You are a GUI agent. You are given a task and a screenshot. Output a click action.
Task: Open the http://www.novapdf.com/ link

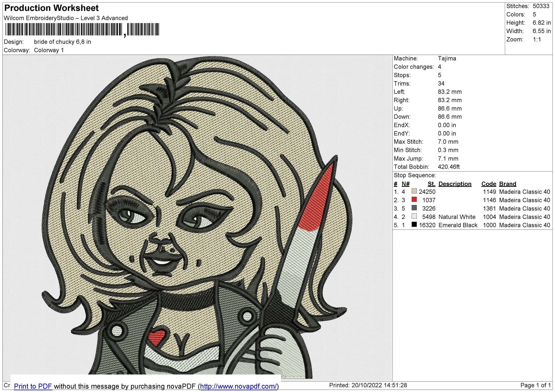238,386
